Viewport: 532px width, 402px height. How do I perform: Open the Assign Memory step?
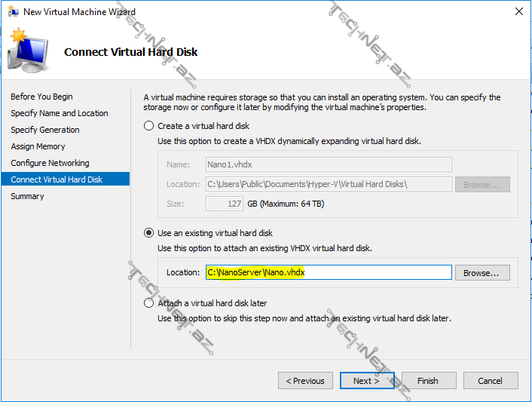(38, 146)
